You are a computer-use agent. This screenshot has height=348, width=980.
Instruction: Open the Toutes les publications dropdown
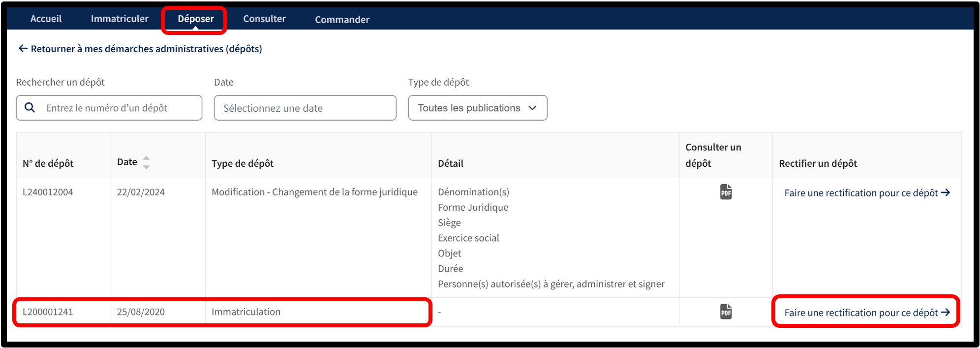[x=468, y=108]
